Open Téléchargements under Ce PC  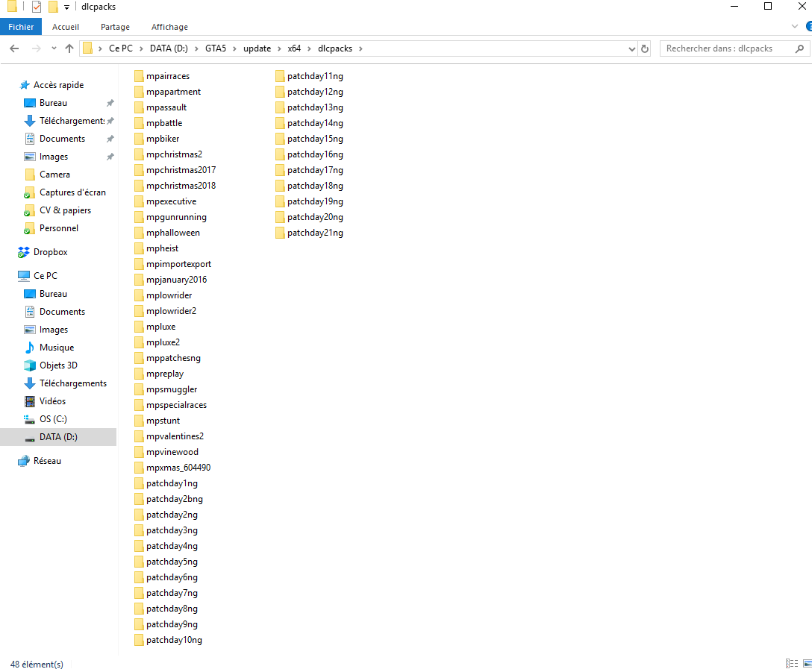(73, 383)
